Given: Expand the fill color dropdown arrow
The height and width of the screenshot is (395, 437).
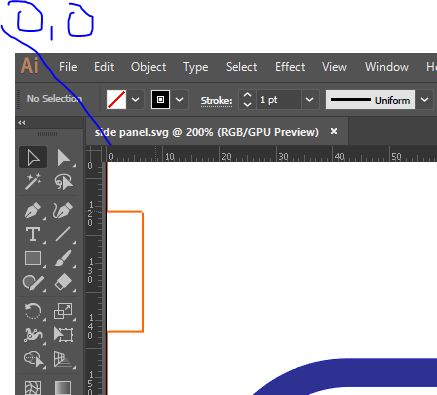Looking at the screenshot, I should click(135, 99).
